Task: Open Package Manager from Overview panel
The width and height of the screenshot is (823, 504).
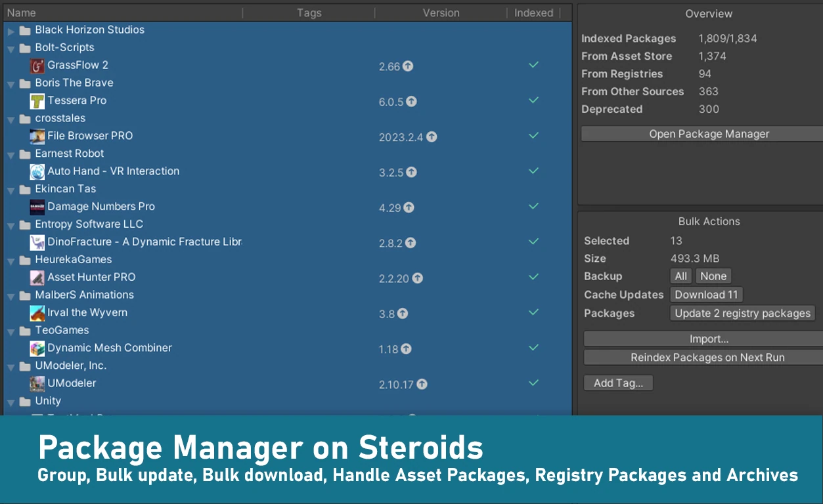Action: [702, 134]
